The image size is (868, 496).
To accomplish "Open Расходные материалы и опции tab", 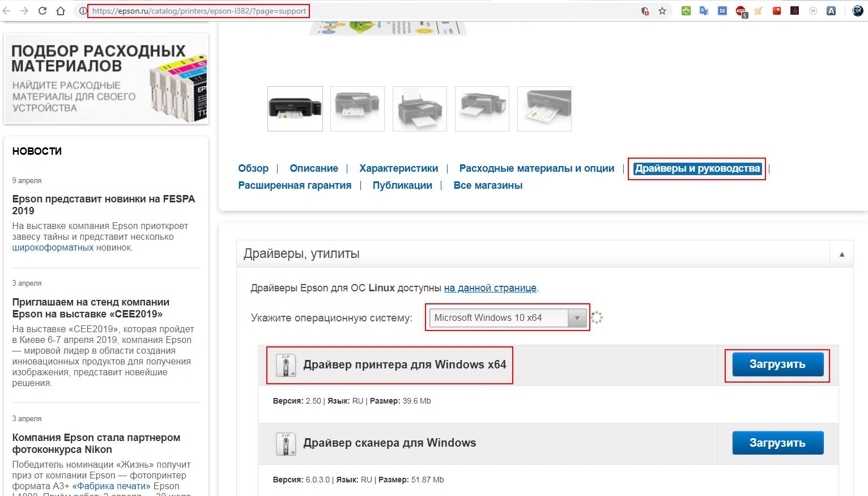I will coord(537,168).
